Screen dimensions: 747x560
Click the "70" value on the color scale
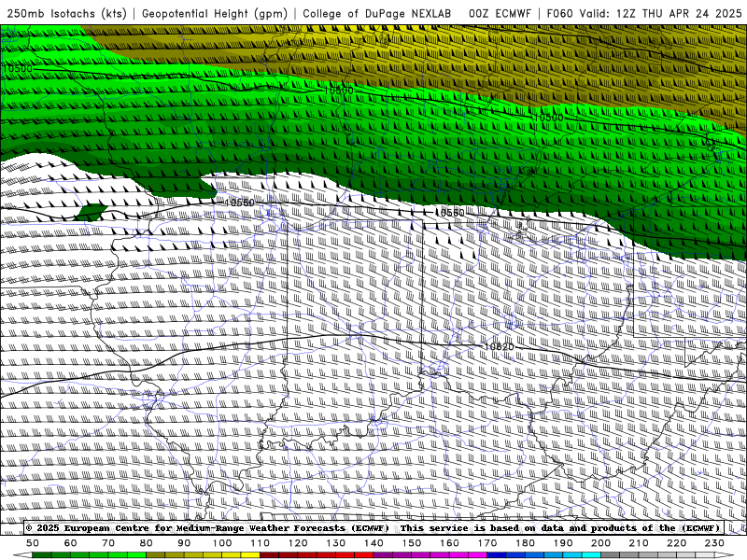tap(108, 543)
